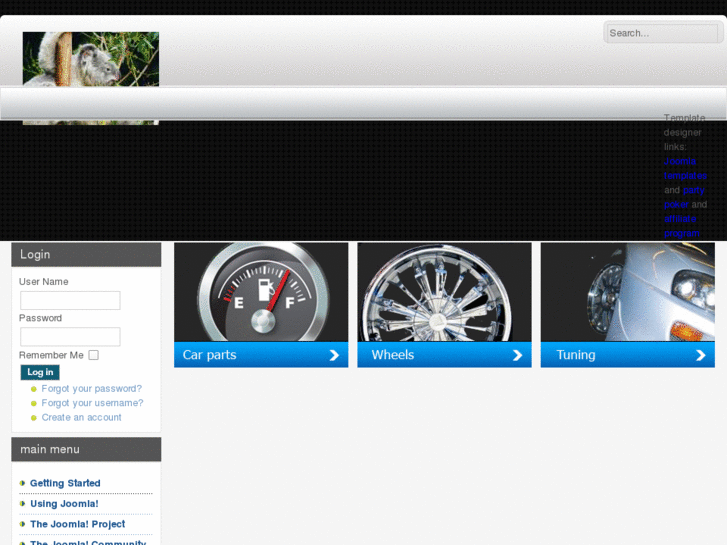Click the Remember Me label
The height and width of the screenshot is (545, 727).
[x=51, y=355]
